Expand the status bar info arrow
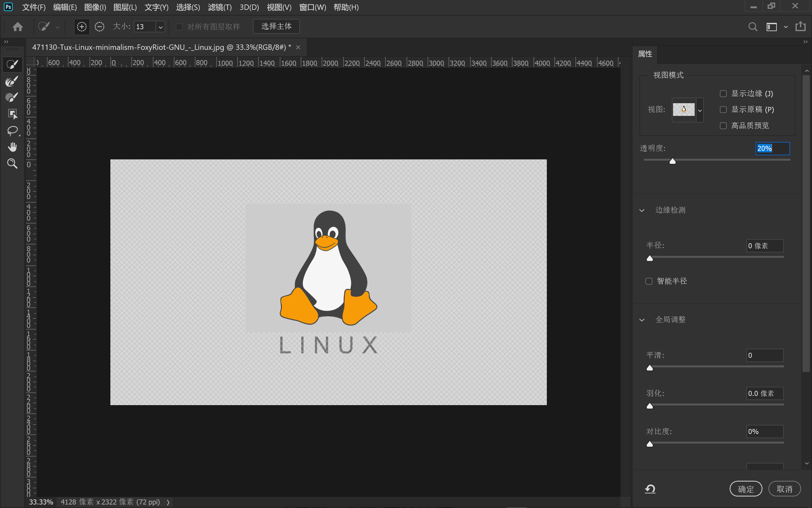Viewport: 812px width, 508px height. [168, 502]
